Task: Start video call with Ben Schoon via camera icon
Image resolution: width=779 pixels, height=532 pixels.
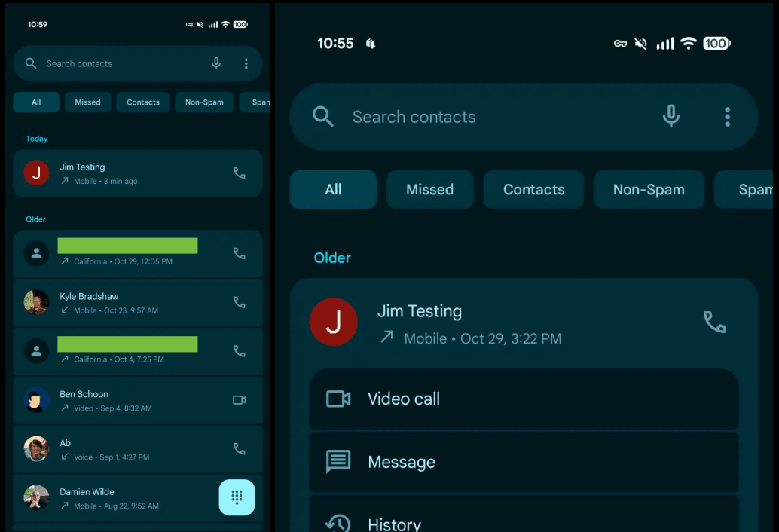Action: (239, 400)
